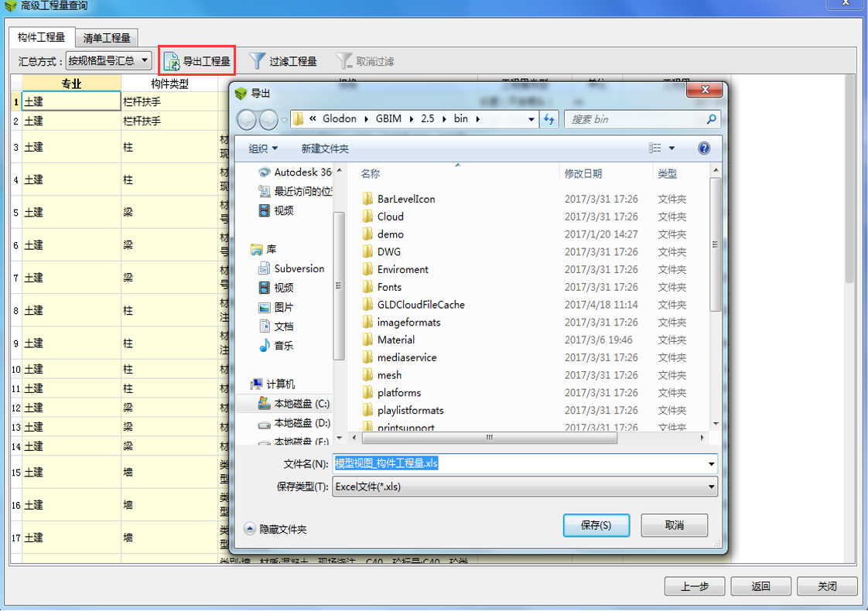Select 计算机 in navigation pane
Viewport: 868px width, 611px height.
point(272,384)
